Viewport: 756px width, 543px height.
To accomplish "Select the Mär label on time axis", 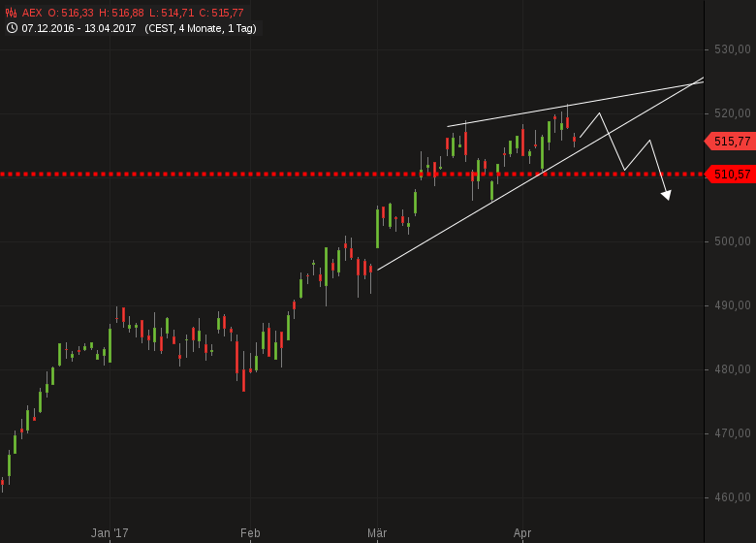I will coord(377,532).
